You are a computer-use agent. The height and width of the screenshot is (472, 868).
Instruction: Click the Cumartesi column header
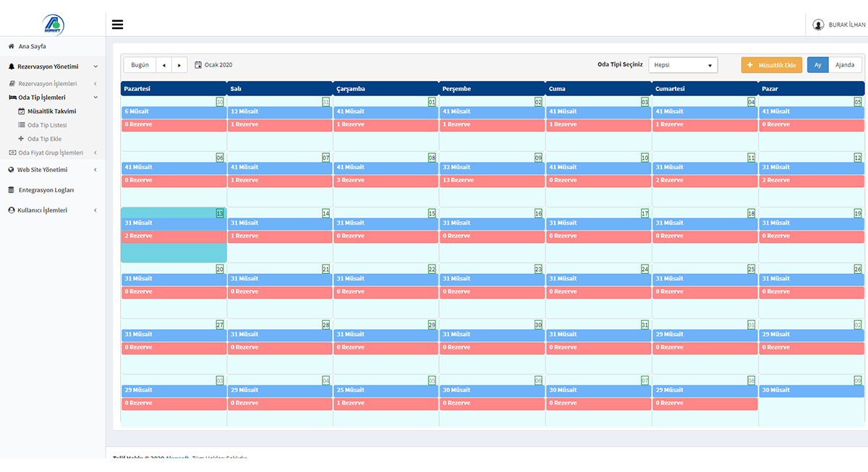(705, 89)
